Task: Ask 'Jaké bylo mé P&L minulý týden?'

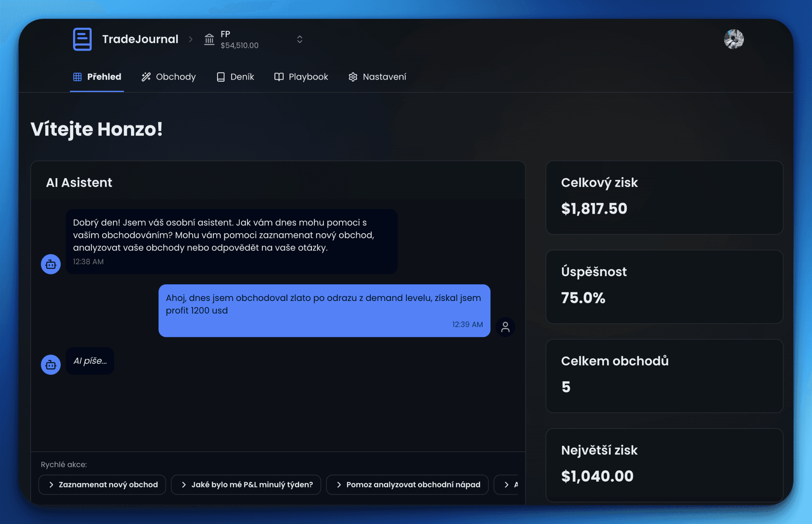Action: click(x=246, y=484)
